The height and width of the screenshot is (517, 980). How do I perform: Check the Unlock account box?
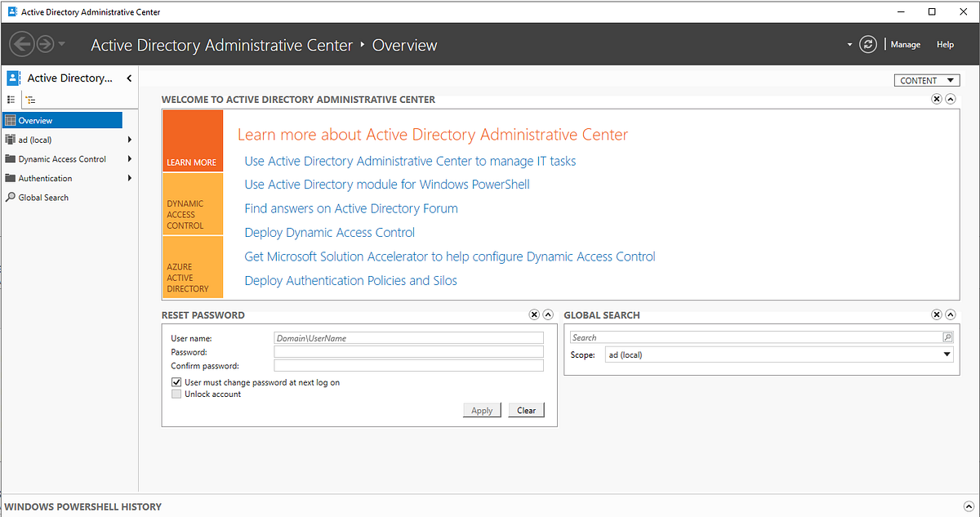176,394
